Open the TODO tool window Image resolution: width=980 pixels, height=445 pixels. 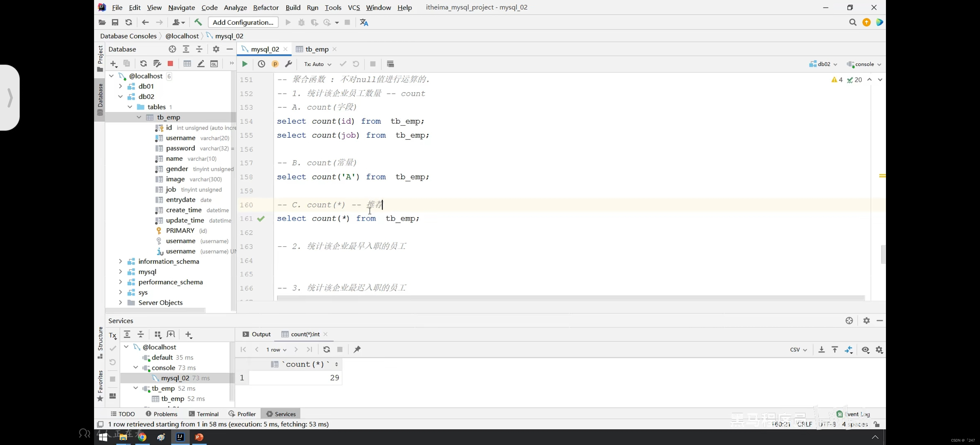point(123,414)
